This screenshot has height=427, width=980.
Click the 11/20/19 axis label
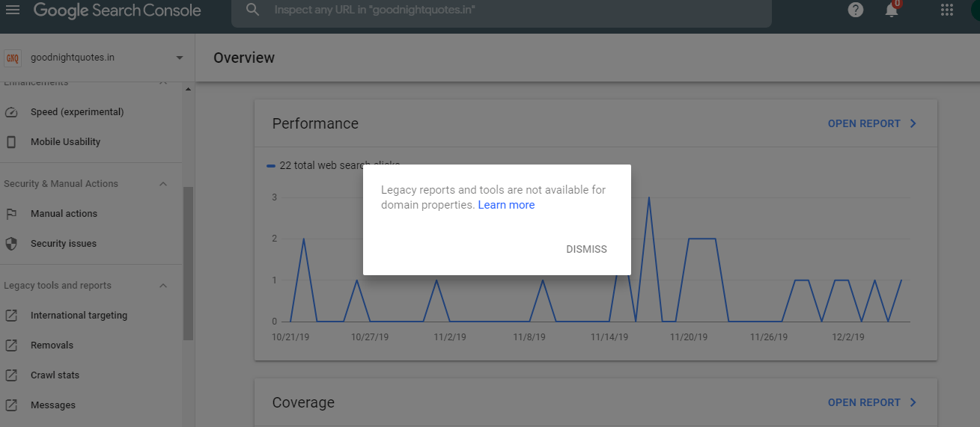coord(689,337)
